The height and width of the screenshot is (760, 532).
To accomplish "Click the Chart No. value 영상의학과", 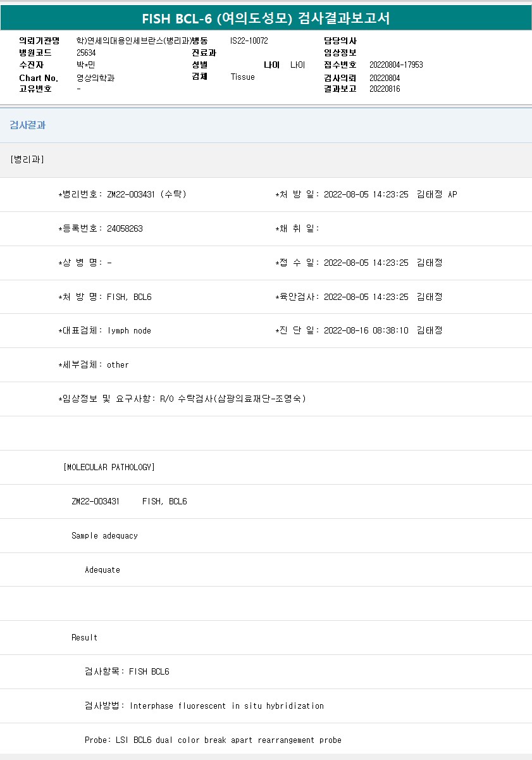I will pos(96,78).
